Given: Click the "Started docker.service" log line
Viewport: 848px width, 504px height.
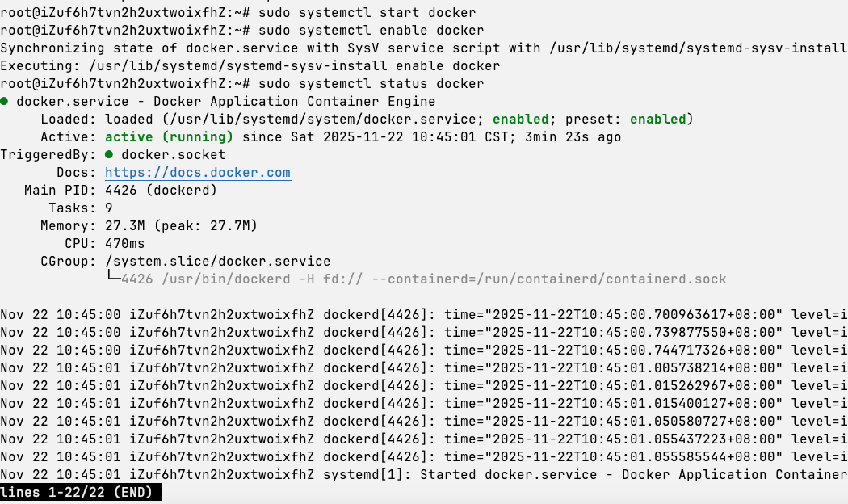Looking at the screenshot, I should click(x=581, y=474).
